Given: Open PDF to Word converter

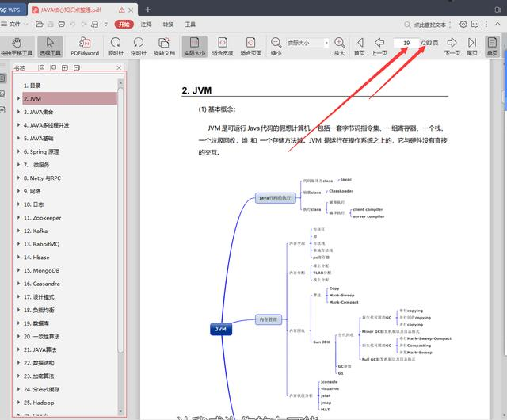Looking at the screenshot, I should 85,46.
